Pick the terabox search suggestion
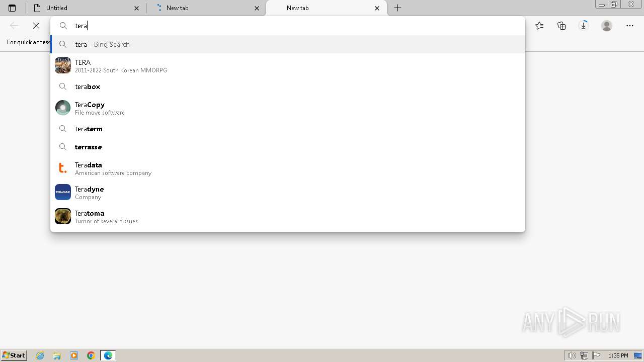 [x=288, y=86]
